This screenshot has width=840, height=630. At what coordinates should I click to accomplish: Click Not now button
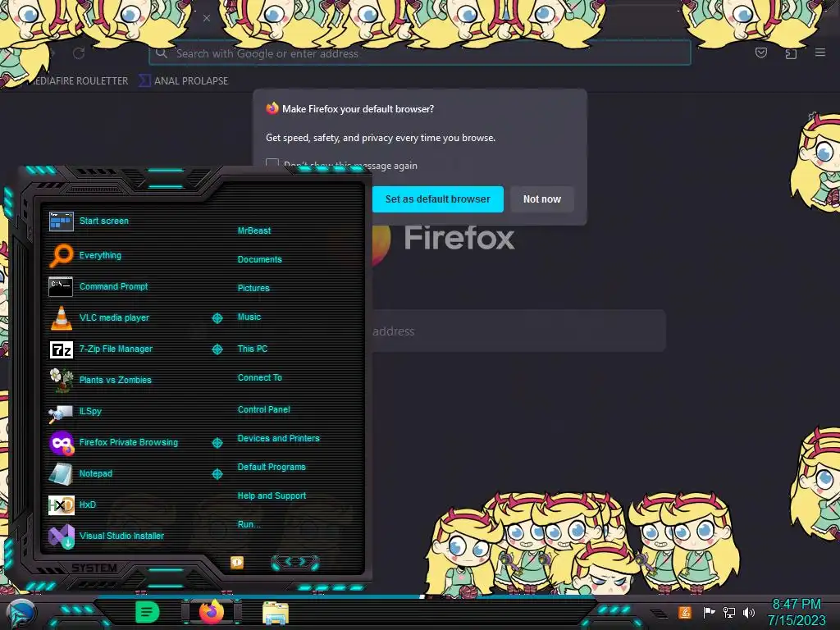(x=542, y=199)
